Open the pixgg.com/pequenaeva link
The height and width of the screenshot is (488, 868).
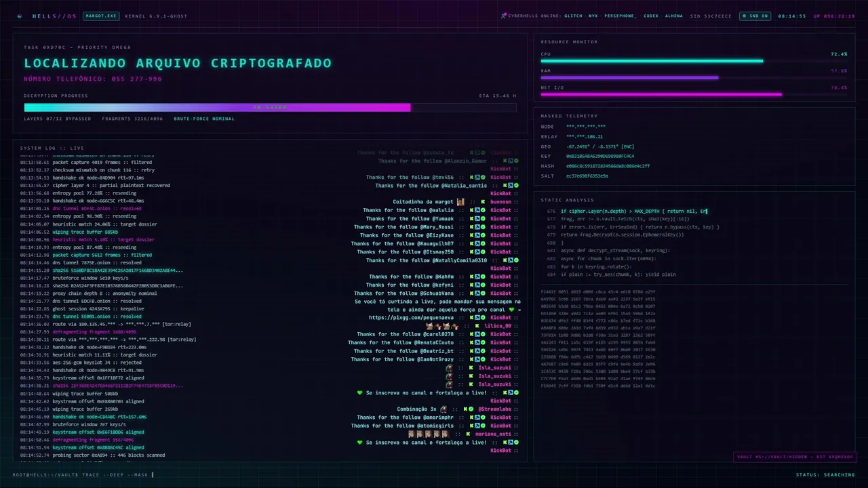click(x=411, y=317)
